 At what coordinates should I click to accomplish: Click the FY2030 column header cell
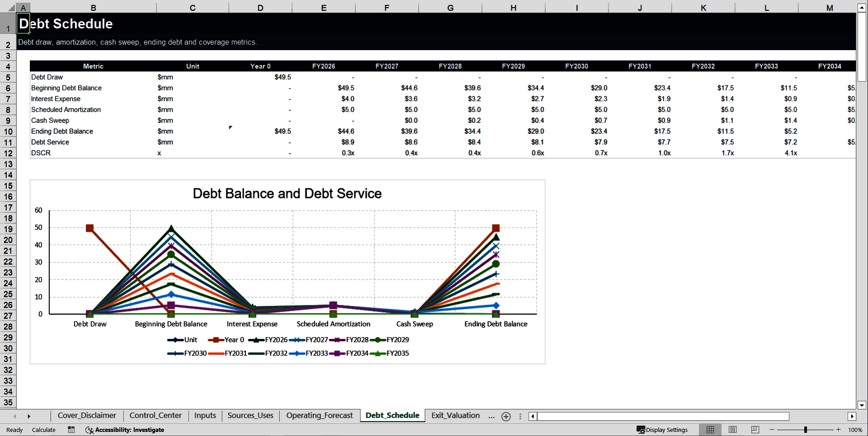pyautogui.click(x=577, y=66)
